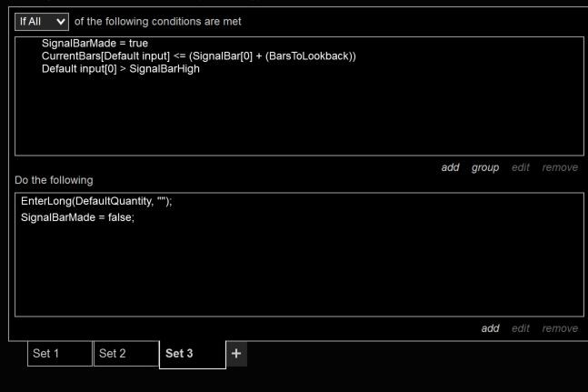Click add under the actions list
The height and width of the screenshot is (392, 588).
490,328
